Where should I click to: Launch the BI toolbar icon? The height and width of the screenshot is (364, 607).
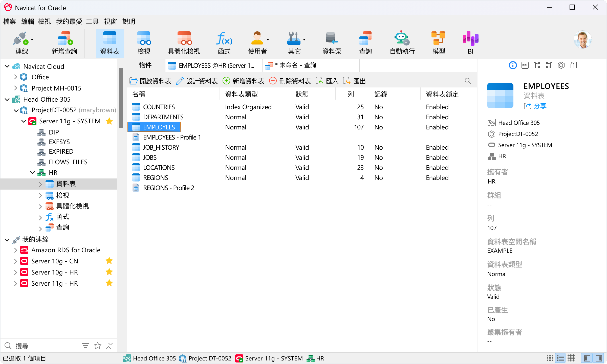470,43
